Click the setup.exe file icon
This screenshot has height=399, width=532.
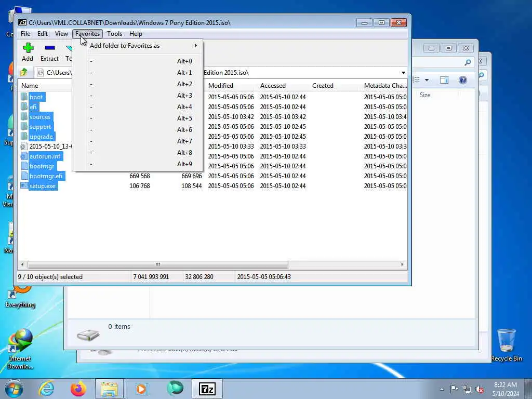pyautogui.click(x=24, y=185)
